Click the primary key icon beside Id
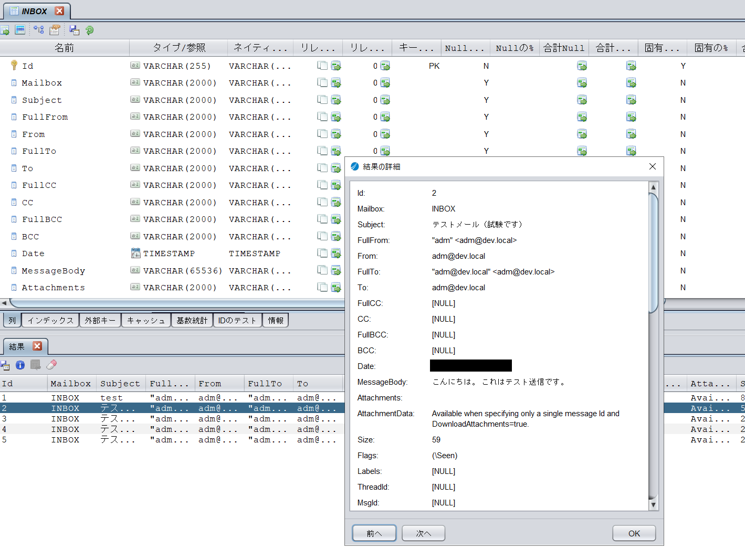745x560 pixels. click(14, 65)
